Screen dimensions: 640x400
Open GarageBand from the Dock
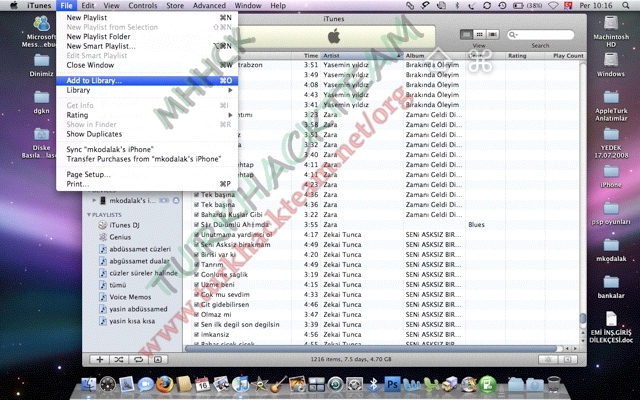click(x=278, y=384)
